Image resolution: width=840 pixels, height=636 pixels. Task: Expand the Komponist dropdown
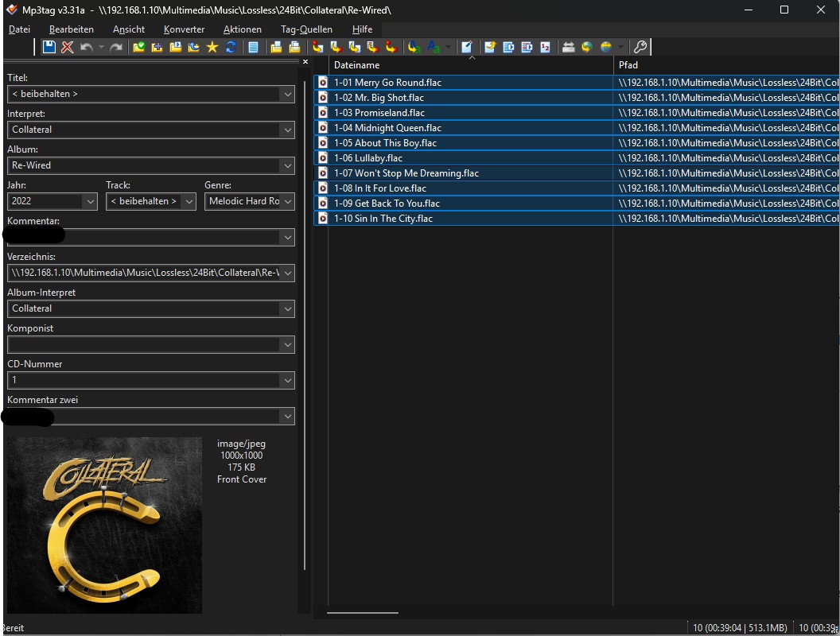coord(288,345)
